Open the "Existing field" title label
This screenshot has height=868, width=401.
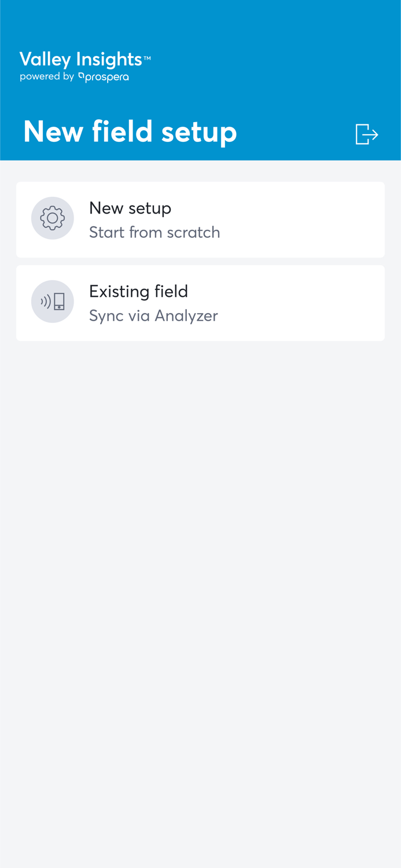coord(139,291)
